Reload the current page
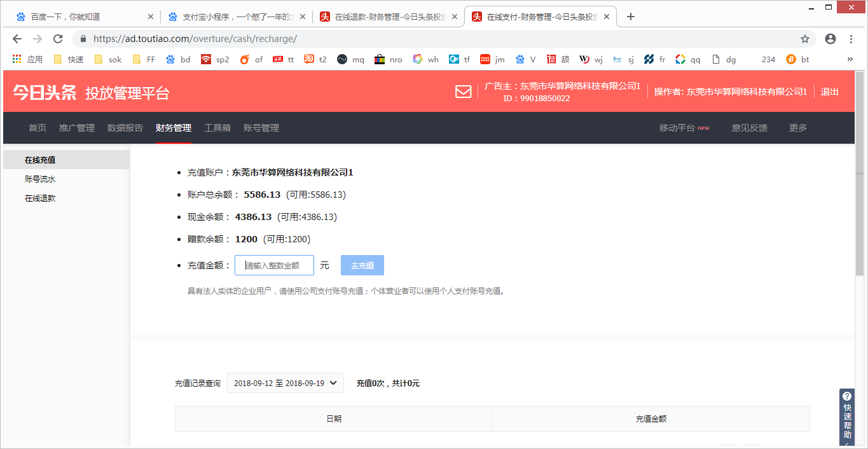868x449 pixels. 58,39
